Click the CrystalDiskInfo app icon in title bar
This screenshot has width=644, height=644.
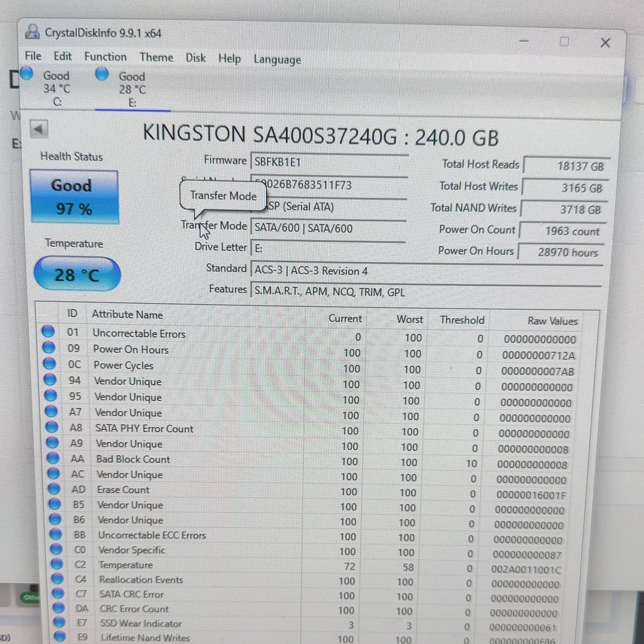click(33, 32)
